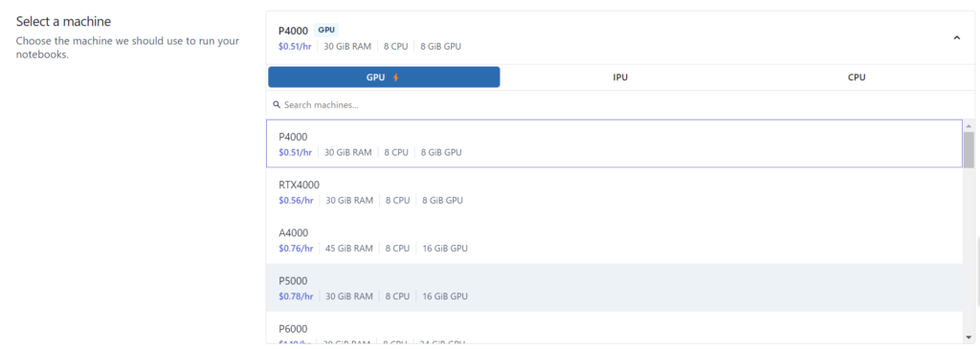Viewport: 980px width, 349px height.
Task: Switch to the CPU tab
Action: (857, 77)
